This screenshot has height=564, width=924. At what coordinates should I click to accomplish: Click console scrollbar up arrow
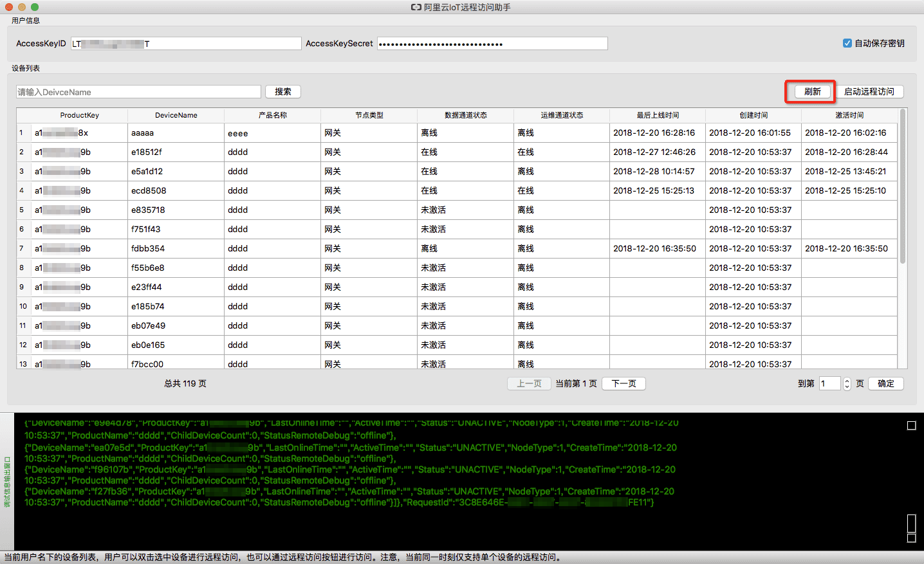911,426
